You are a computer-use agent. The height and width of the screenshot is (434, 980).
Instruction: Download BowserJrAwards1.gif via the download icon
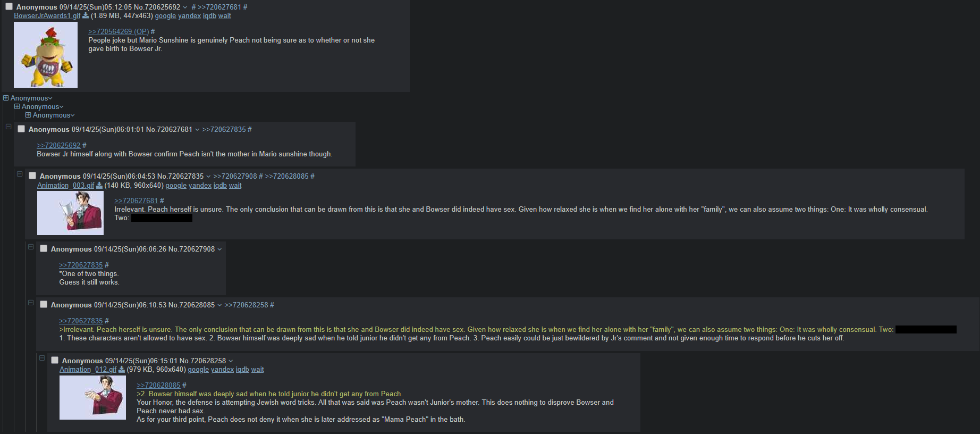tap(86, 16)
